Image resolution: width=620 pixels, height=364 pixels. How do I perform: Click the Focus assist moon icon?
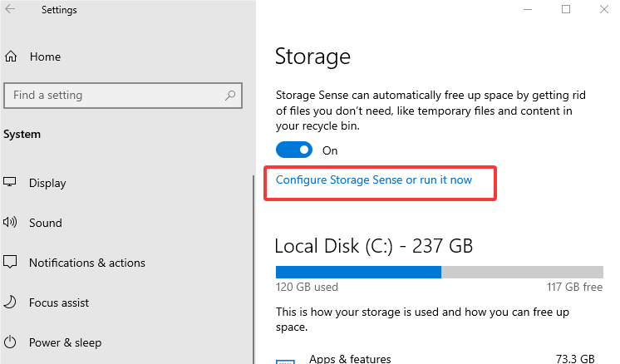point(11,303)
